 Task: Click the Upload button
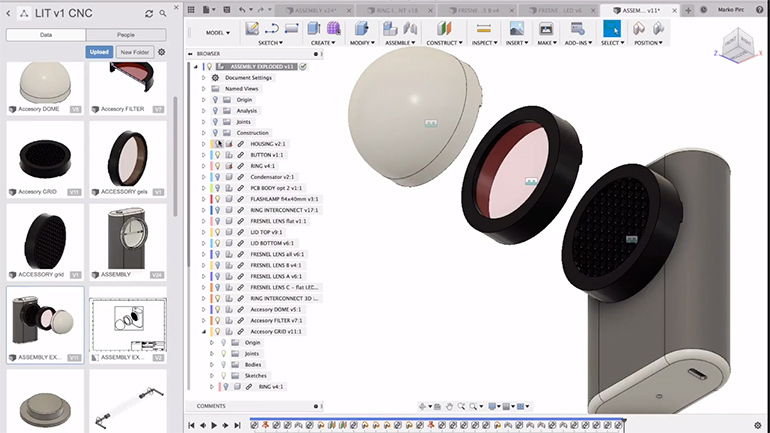click(97, 51)
